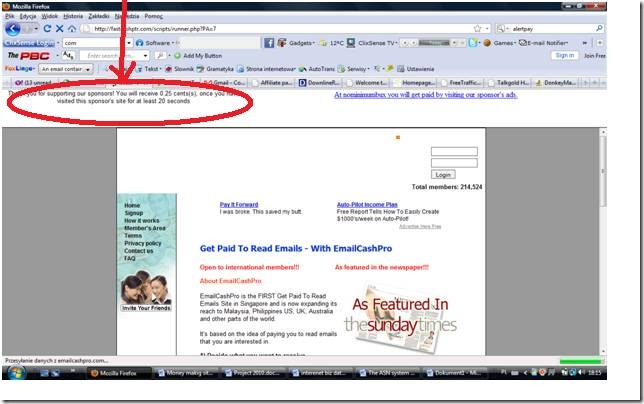Open the Twitter bird toolbar icon

point(473,43)
